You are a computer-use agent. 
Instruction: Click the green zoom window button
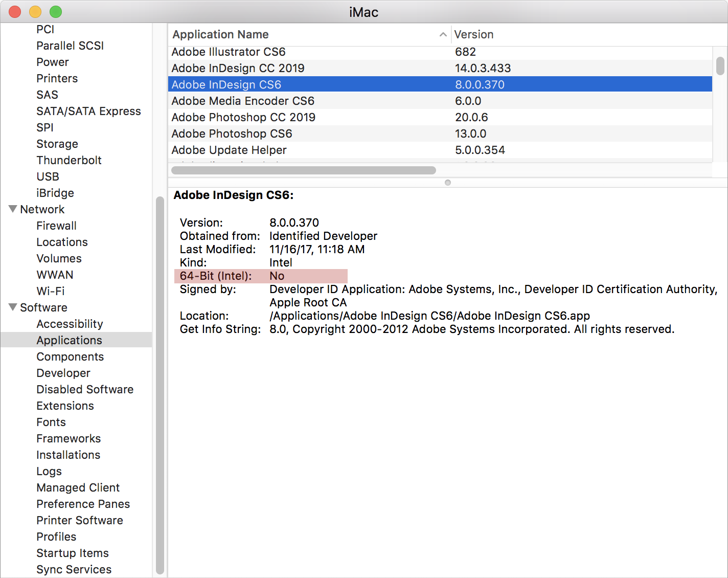click(x=55, y=11)
